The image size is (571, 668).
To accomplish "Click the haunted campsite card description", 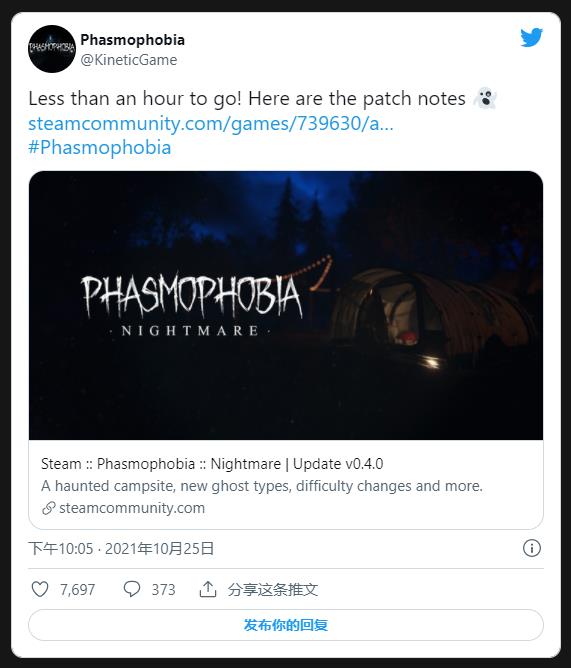I will [x=262, y=486].
